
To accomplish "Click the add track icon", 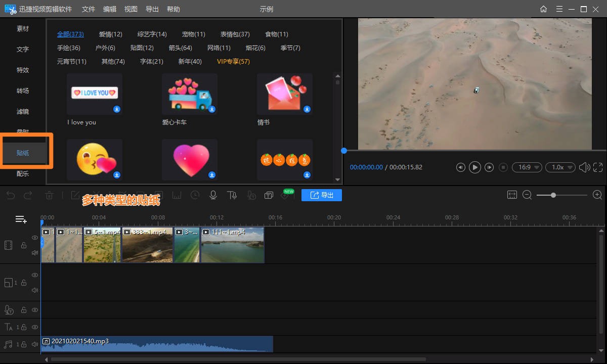I will pos(21,219).
